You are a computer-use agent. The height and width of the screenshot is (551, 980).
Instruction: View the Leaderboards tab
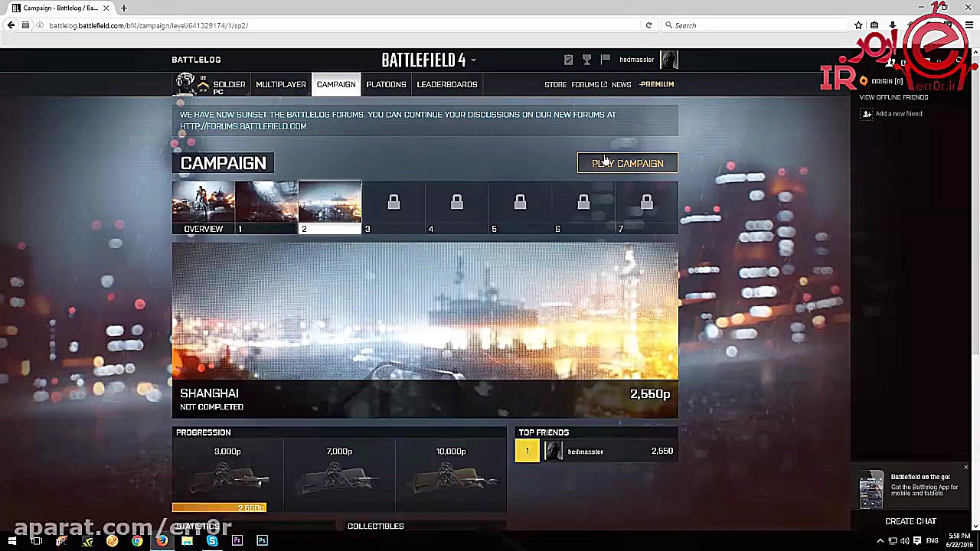point(447,84)
